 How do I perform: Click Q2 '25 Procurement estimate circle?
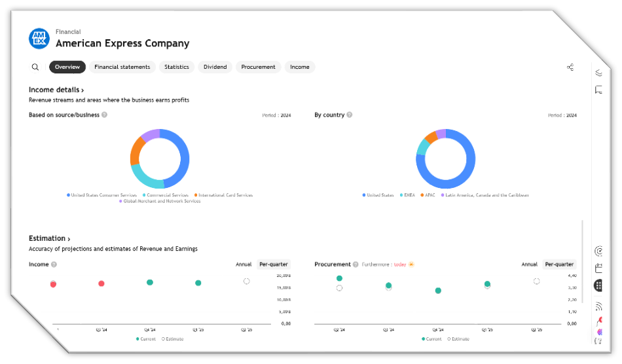(536, 281)
